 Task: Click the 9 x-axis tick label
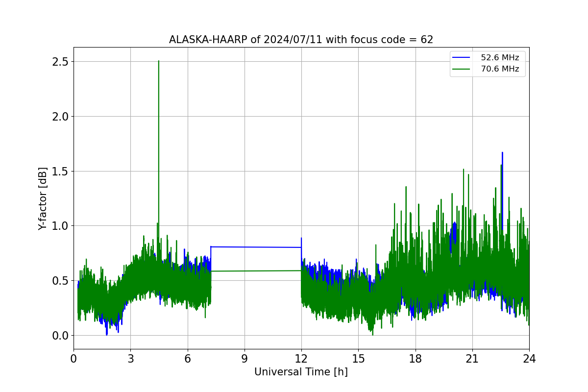pos(245,359)
